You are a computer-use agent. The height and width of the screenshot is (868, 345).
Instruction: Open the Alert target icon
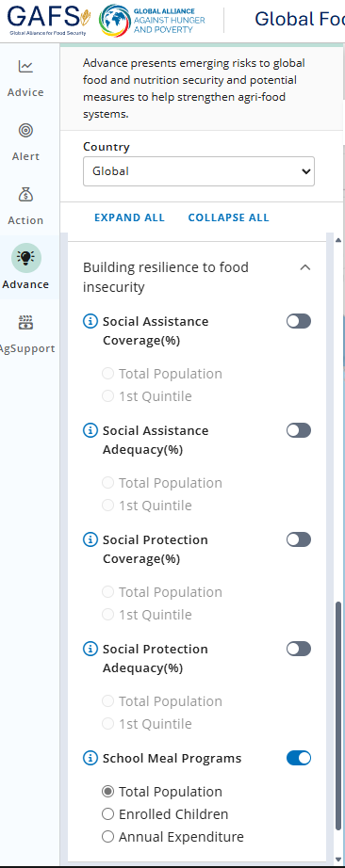point(25,131)
